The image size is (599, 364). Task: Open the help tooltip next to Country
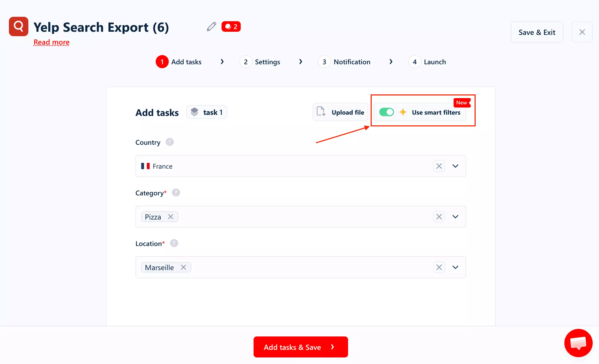pyautogui.click(x=170, y=142)
